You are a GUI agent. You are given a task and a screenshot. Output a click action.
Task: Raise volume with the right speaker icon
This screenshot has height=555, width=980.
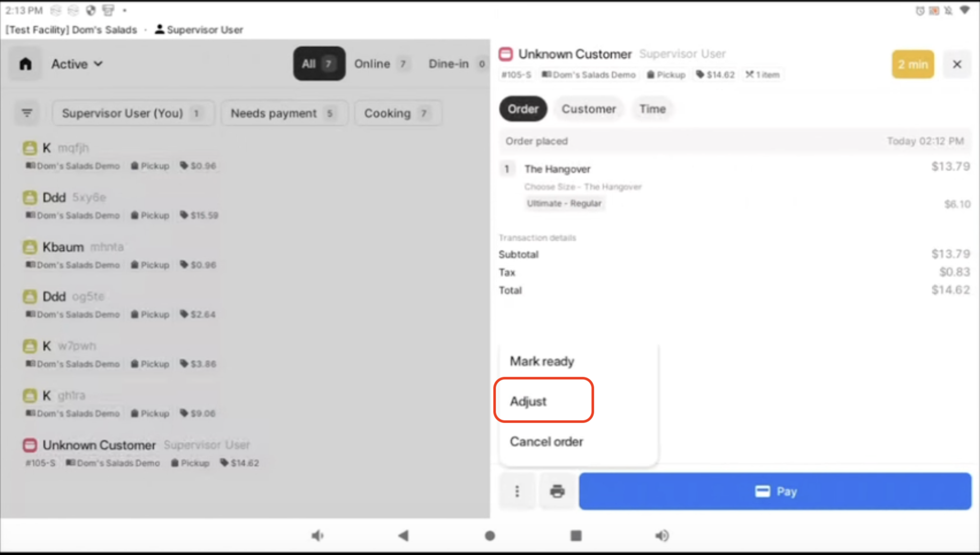pos(662,536)
